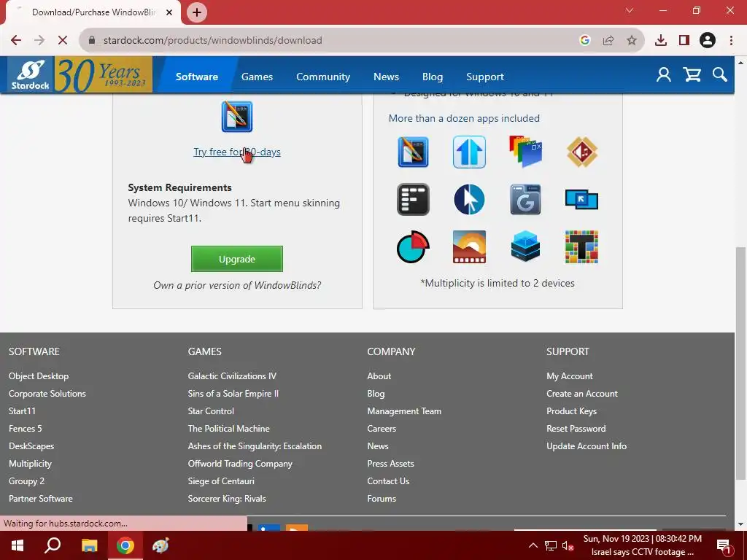This screenshot has height=560, width=747.
Task: Select the Groupy G app icon
Action: (x=525, y=200)
